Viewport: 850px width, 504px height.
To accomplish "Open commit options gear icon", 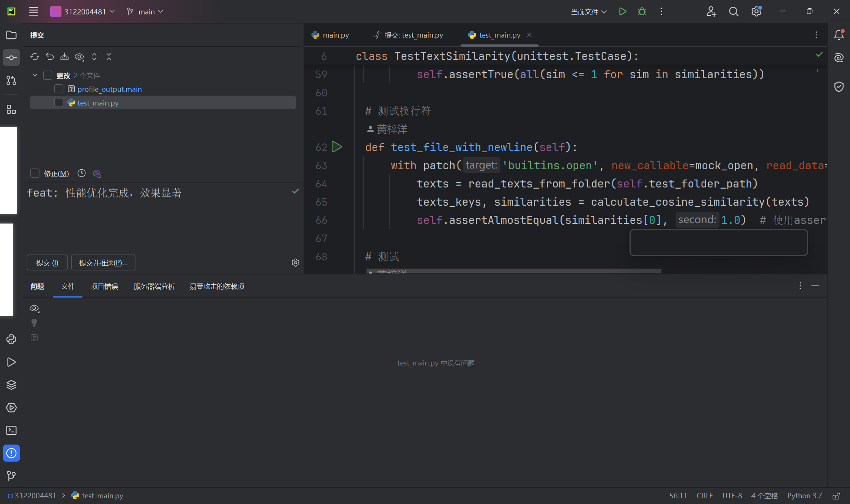I will 296,263.
